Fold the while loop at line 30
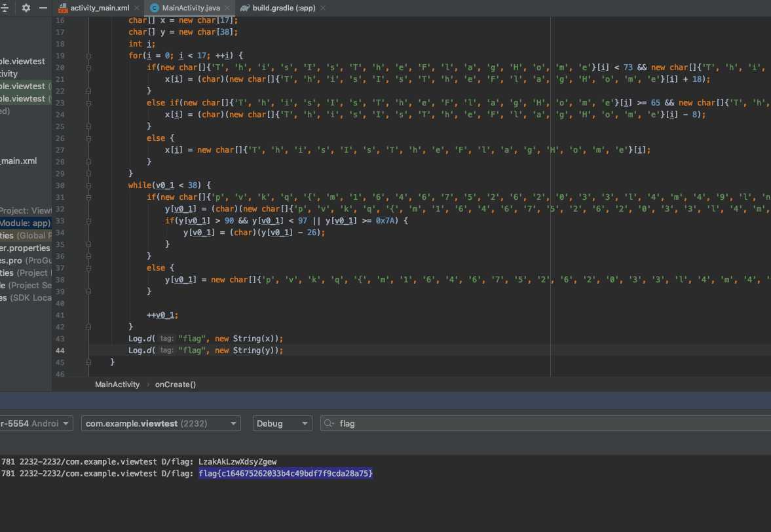This screenshot has width=771, height=532. (88, 185)
